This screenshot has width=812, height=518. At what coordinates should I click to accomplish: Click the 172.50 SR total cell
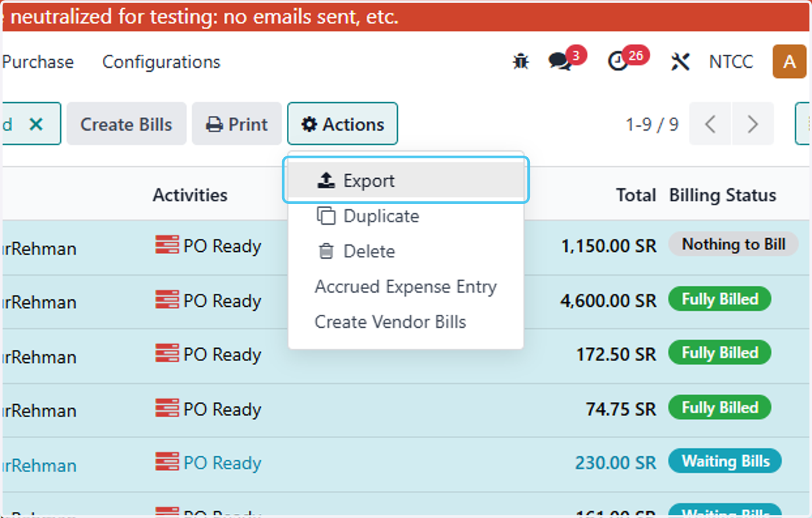[616, 354]
